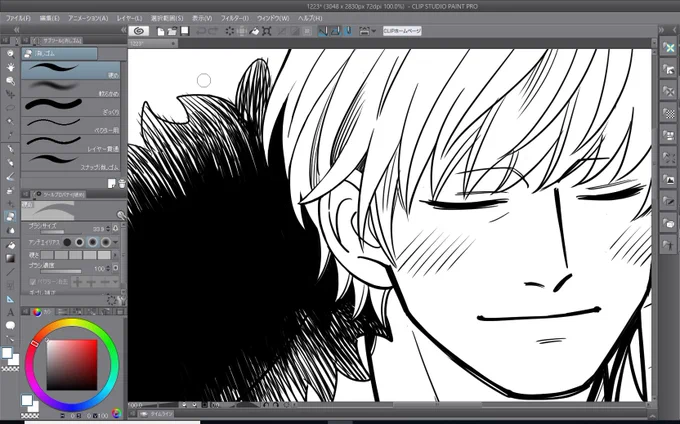The height and width of the screenshot is (424, 680).
Task: Select the Auto select magic wand tool
Action: click(10, 121)
